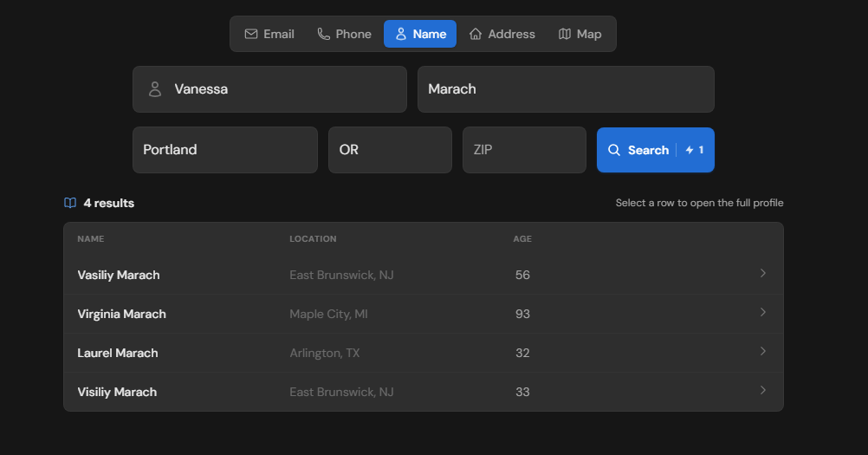Open Visiliy Marach profile name

(x=117, y=392)
